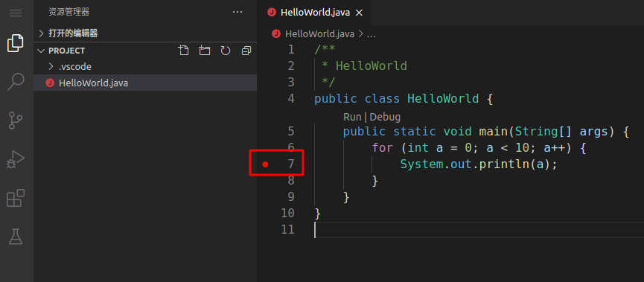Create a new file in PROJECT
The image size is (644, 282).
tap(184, 51)
